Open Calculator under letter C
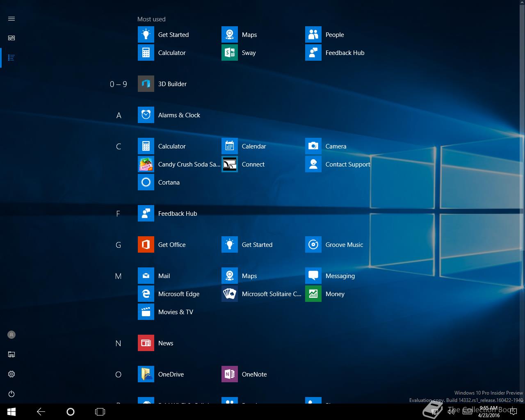 click(179, 146)
